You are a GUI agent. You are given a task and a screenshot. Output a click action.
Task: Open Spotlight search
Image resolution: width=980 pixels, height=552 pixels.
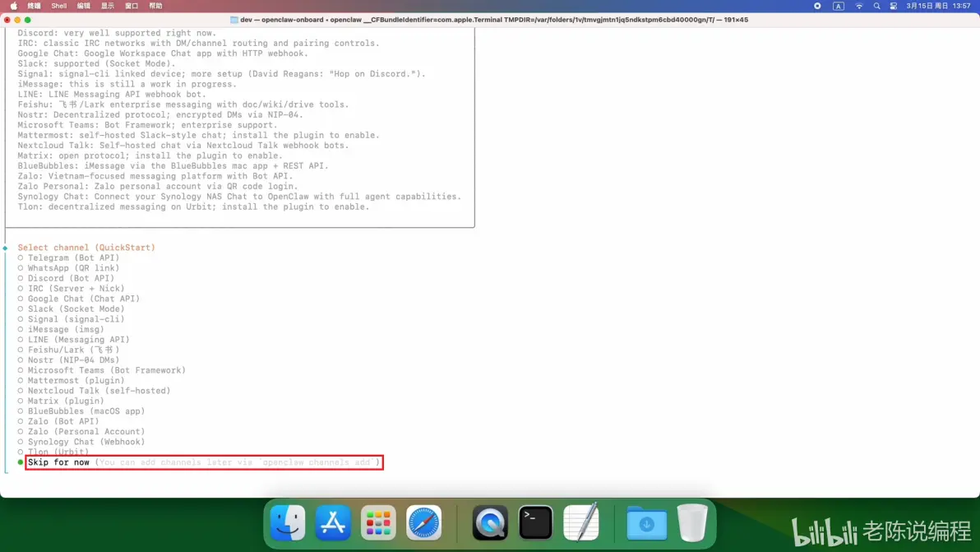pos(876,6)
